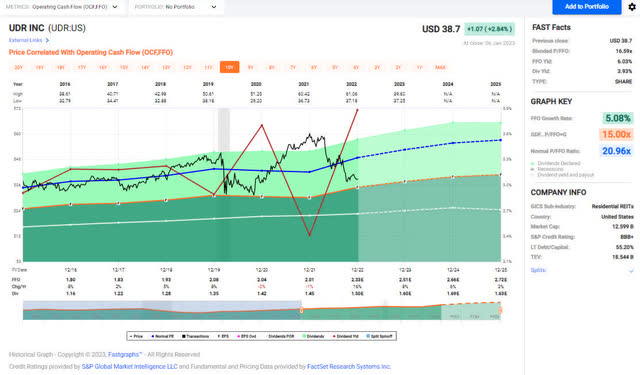This screenshot has height=375, width=640.
Task: Toggle the EPS Ovd legend entry
Action: [x=247, y=336]
